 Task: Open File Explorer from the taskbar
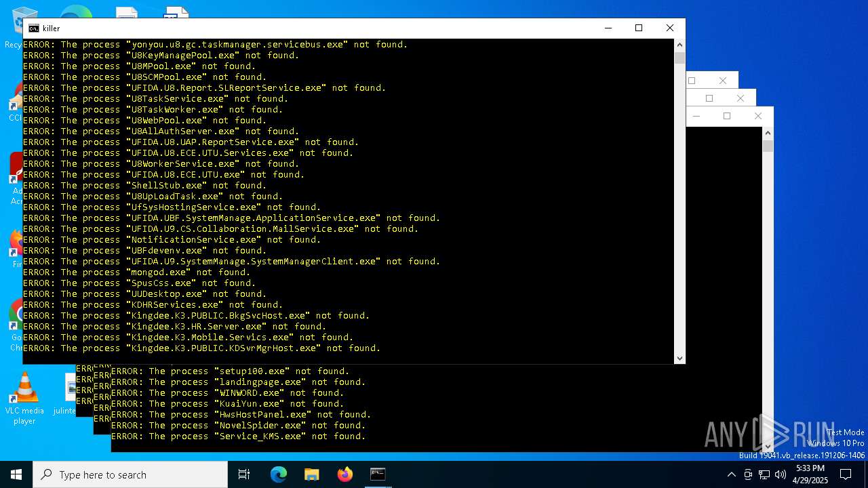pos(312,474)
